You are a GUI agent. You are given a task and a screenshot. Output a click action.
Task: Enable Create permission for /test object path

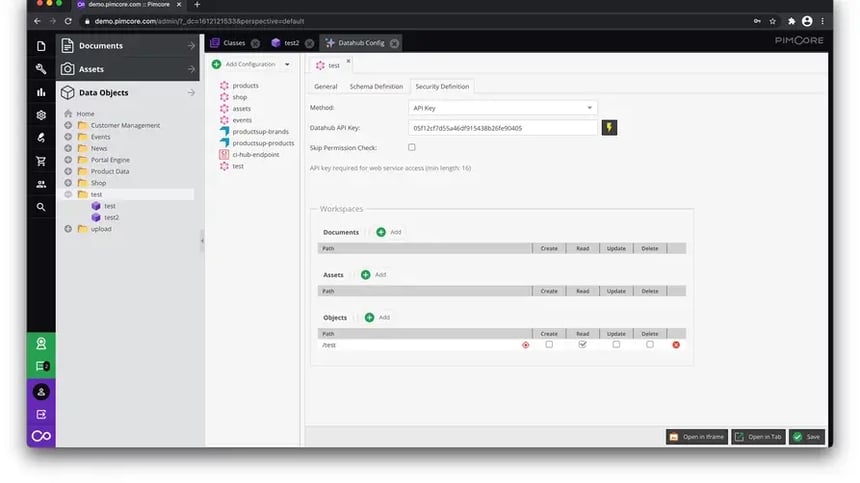(549, 344)
